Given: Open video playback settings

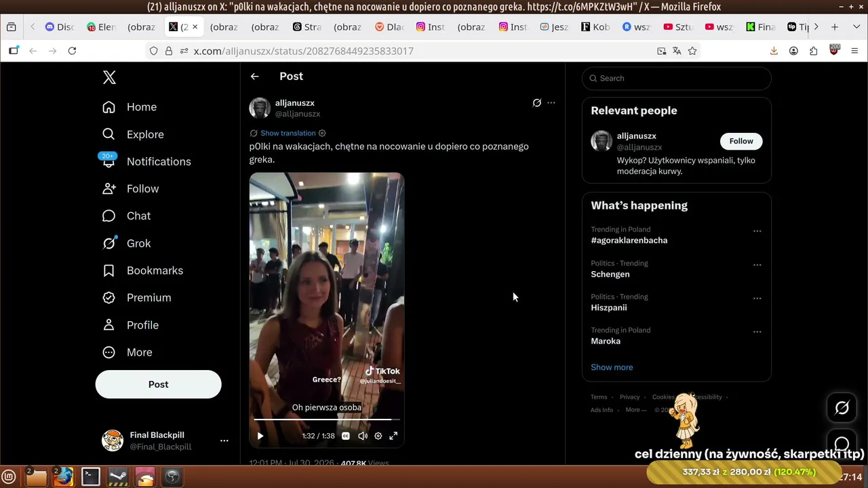Looking at the screenshot, I should [378, 436].
